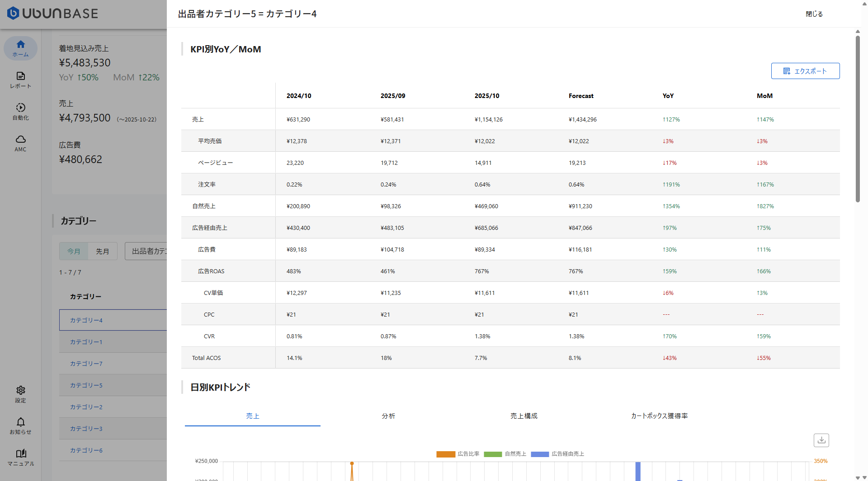The height and width of the screenshot is (481, 868).
Task: Select the 今月 (this month) toggle
Action: (x=74, y=251)
